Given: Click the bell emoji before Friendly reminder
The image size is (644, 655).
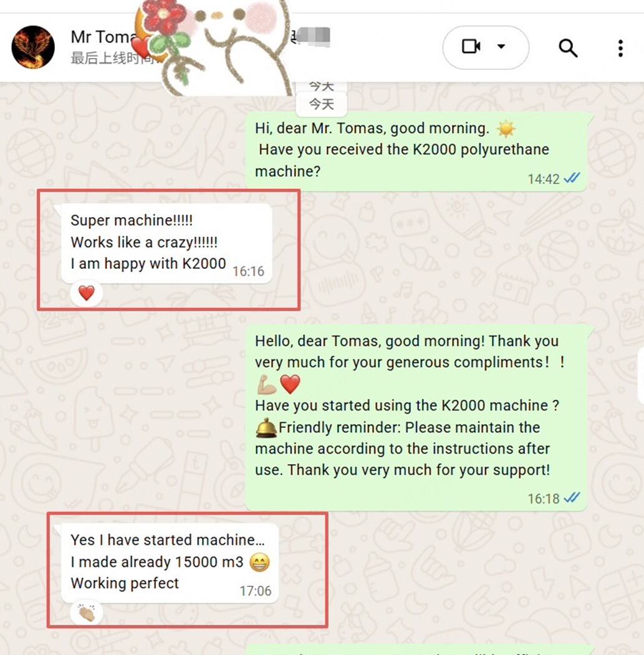Looking at the screenshot, I should coord(266,427).
